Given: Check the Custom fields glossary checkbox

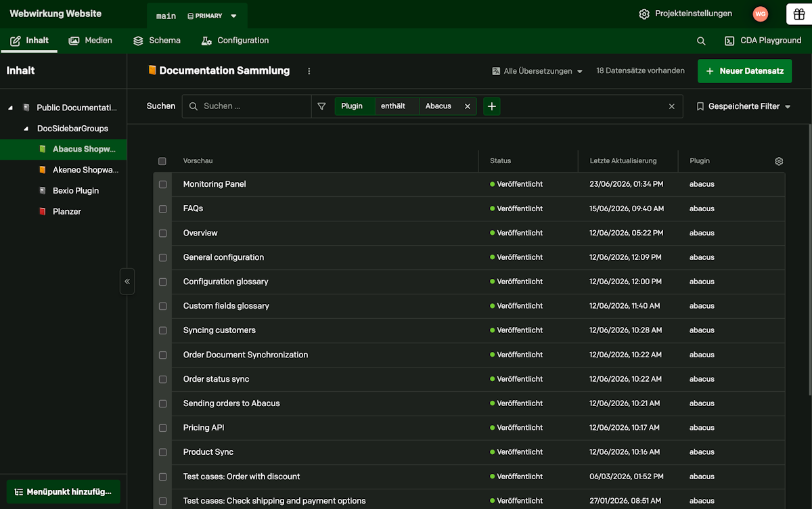Looking at the screenshot, I should point(162,306).
